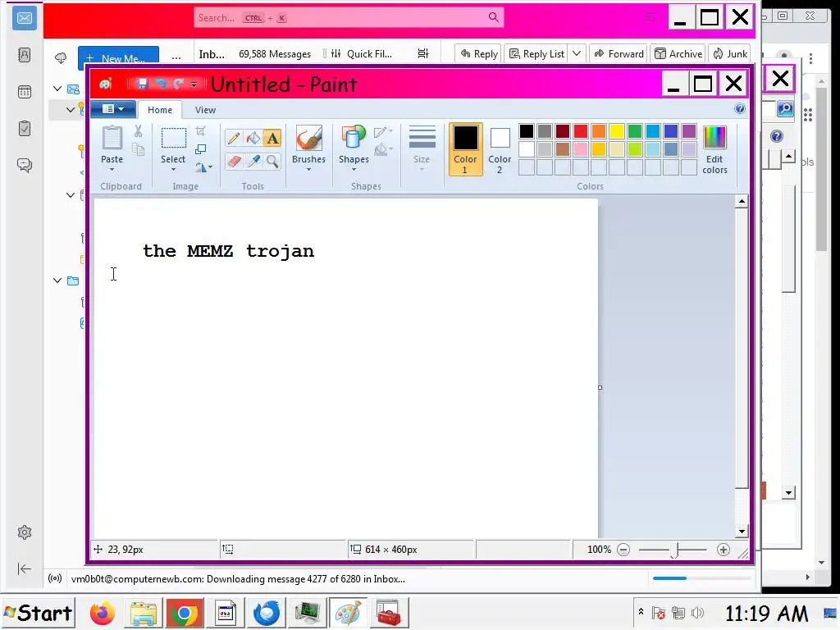
Task: Select the Color picker eyedropper tool
Action: tap(253, 162)
